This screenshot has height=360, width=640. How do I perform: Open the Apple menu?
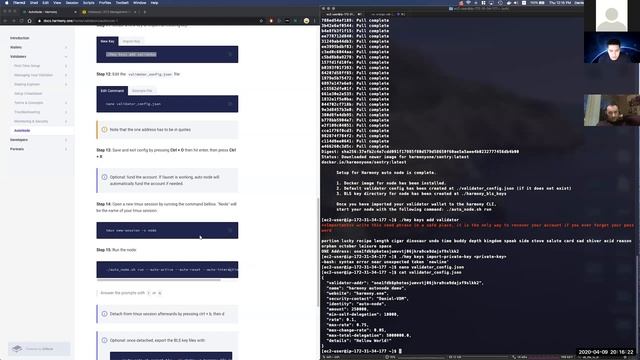click(7, 2)
